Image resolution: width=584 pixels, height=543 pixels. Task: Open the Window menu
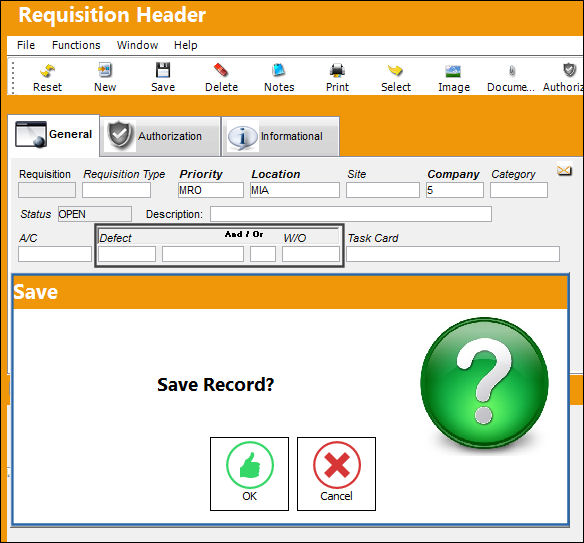tap(137, 45)
